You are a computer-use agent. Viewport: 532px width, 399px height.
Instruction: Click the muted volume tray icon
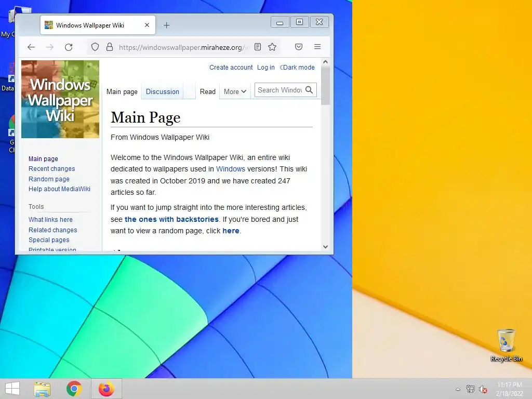pyautogui.click(x=483, y=389)
